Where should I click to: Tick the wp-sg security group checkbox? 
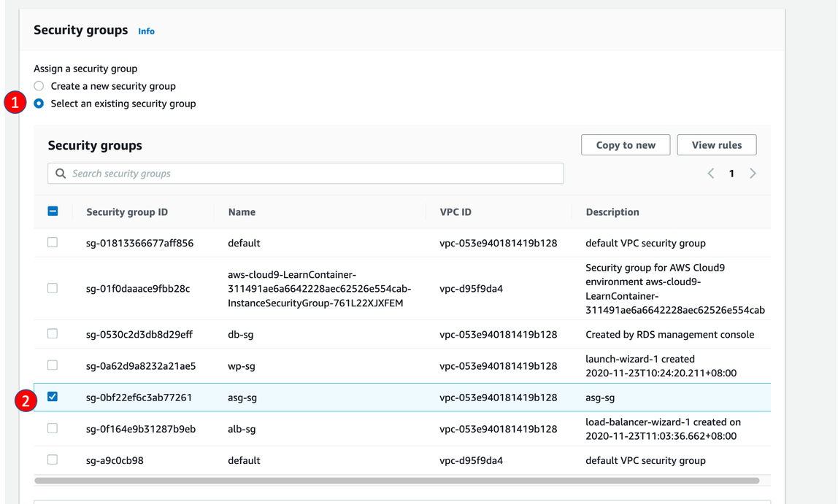coord(53,365)
